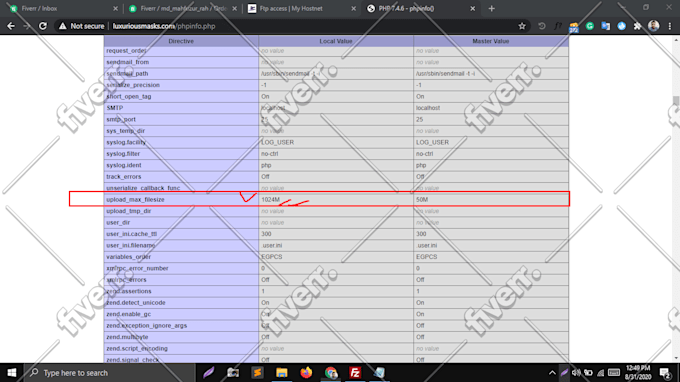
Task: Open the extension showing badge 272
Action: point(574,27)
